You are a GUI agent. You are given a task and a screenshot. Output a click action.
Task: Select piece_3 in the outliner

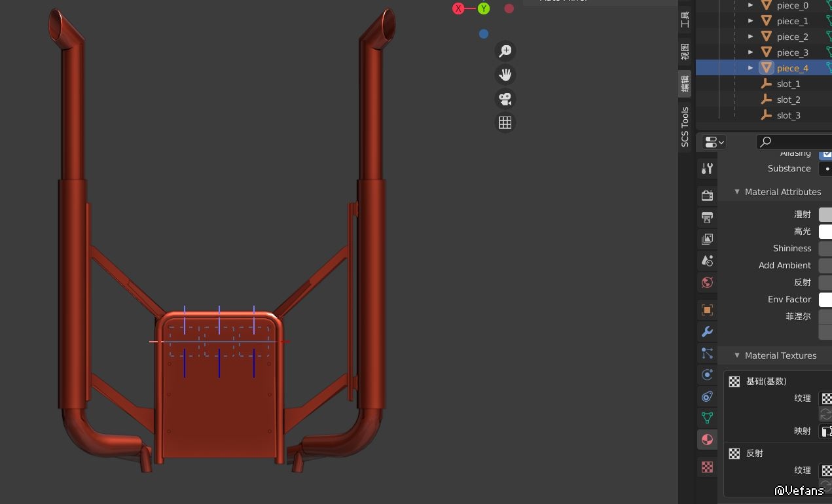(792, 52)
